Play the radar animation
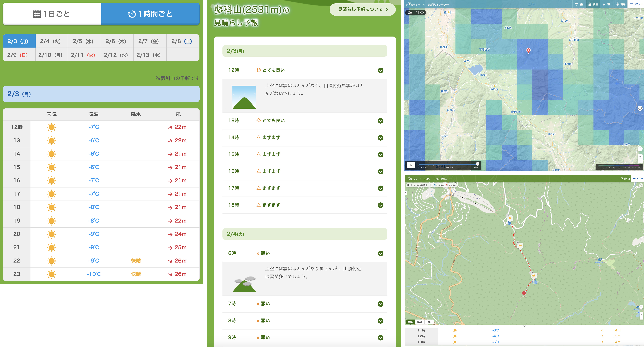Viewport: 644px width, 347px height. (411, 165)
